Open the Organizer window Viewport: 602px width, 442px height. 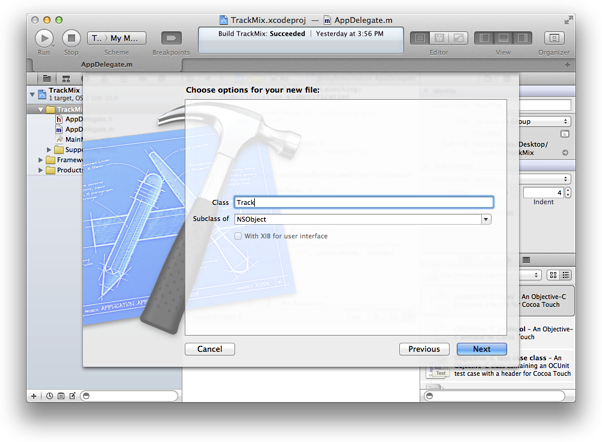point(554,38)
